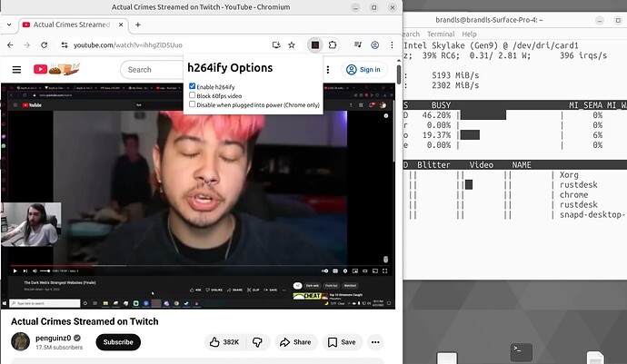Bookmark this page with the star icon
The height and width of the screenshot is (364, 627).
292,44
